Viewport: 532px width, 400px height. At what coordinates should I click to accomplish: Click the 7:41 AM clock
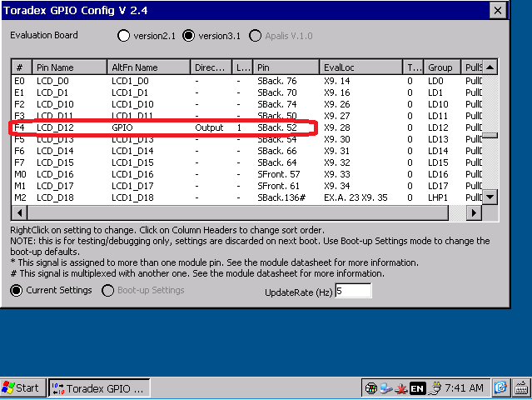click(x=464, y=387)
